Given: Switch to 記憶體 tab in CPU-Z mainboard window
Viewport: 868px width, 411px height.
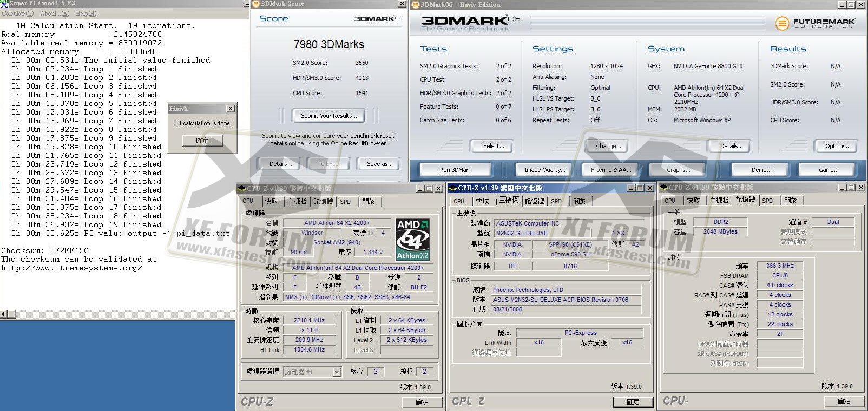Looking at the screenshot, I should (x=534, y=201).
